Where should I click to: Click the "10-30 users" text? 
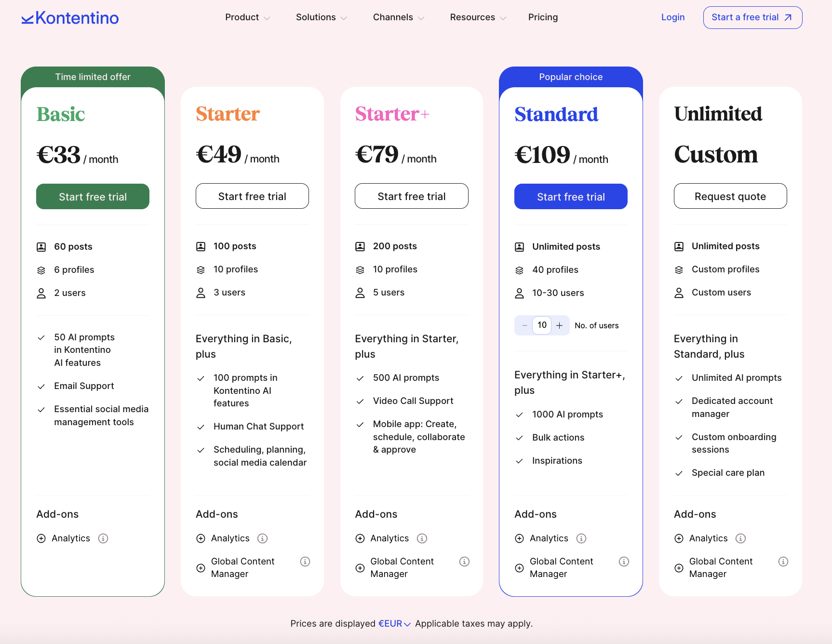(558, 293)
